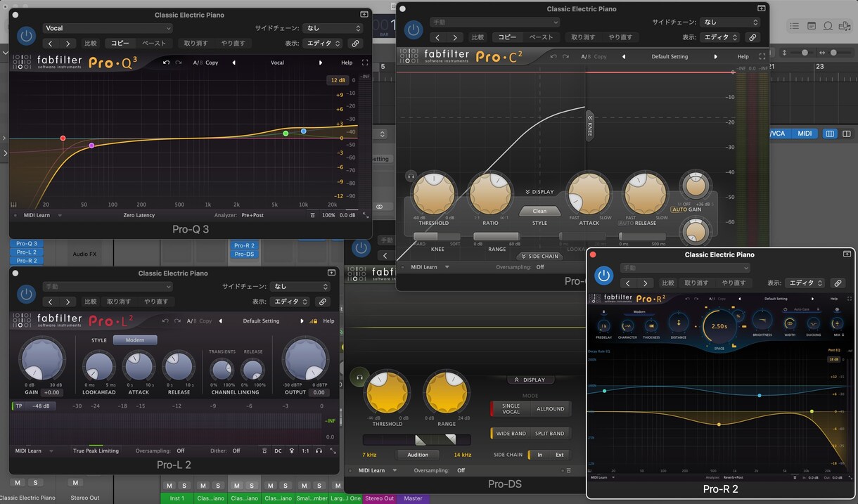858x504 pixels.
Task: Expand the SIDE CHAIN section in Pro-C 2
Action: pos(540,257)
